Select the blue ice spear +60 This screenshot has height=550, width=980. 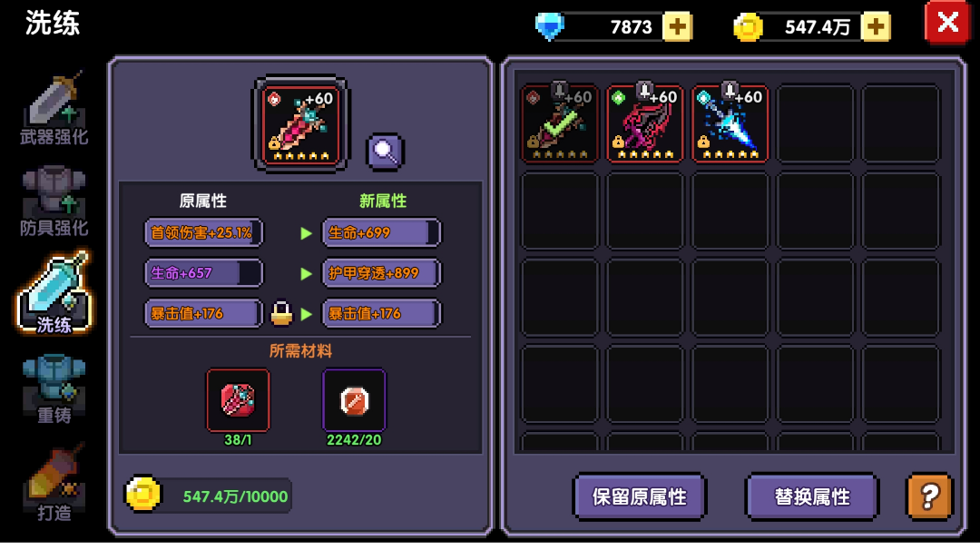[x=730, y=123]
